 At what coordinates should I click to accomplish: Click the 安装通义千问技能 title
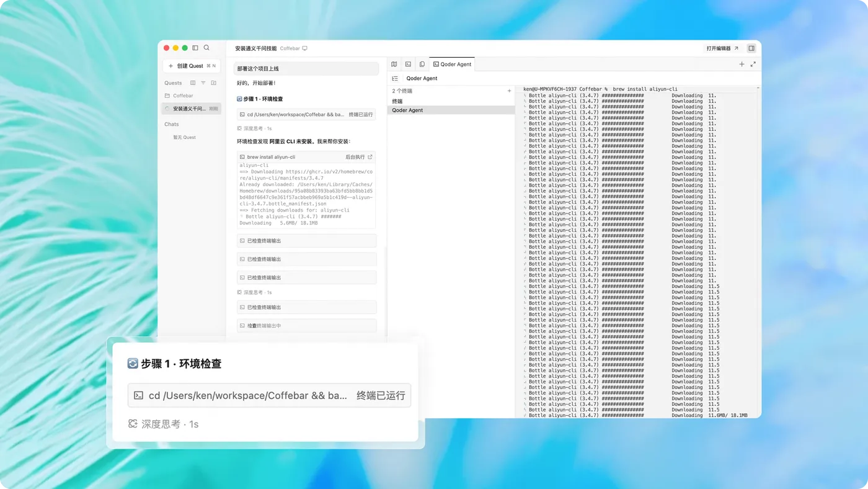point(255,48)
